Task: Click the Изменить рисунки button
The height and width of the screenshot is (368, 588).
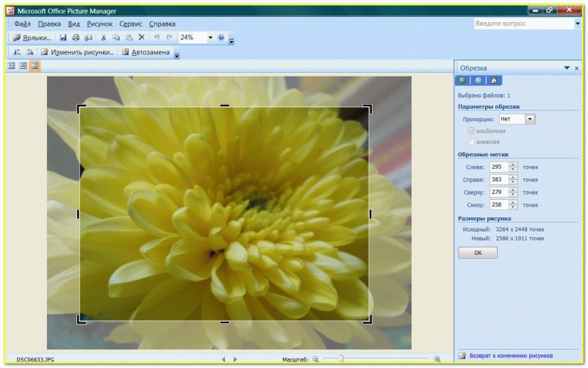Action: pos(78,52)
